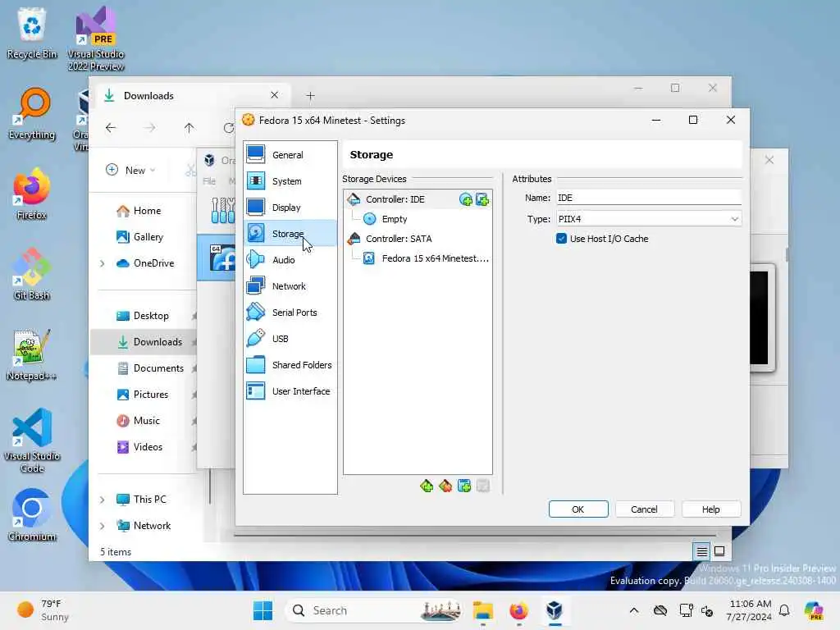Go back in File Explorer

click(111, 128)
